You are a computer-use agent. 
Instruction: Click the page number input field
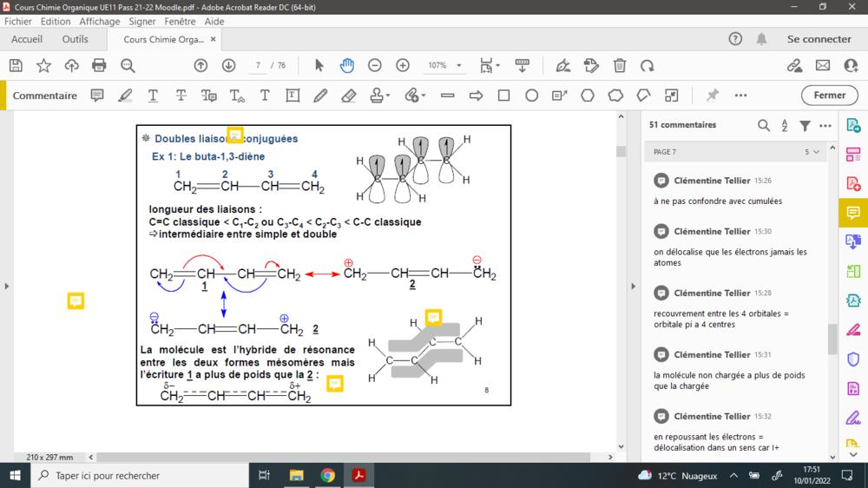258,65
